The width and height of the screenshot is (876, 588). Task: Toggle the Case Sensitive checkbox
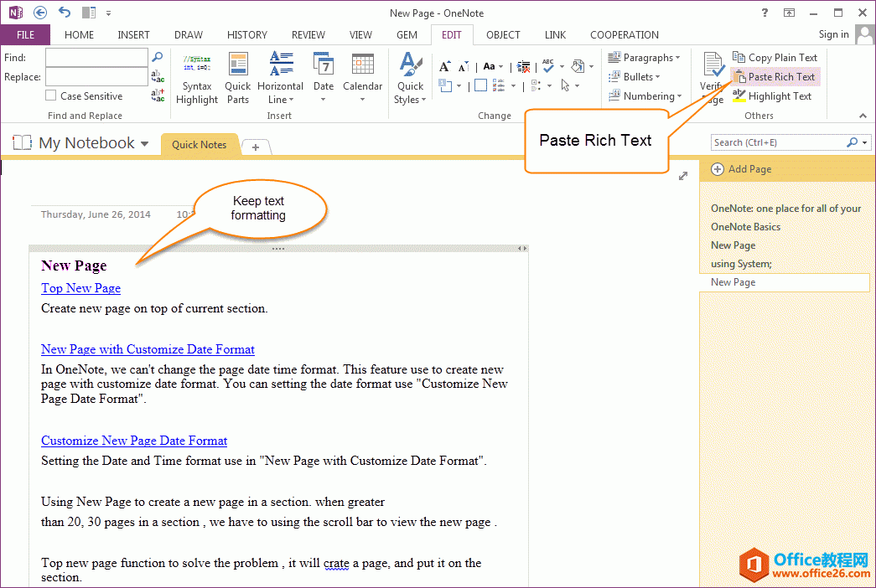pos(51,95)
